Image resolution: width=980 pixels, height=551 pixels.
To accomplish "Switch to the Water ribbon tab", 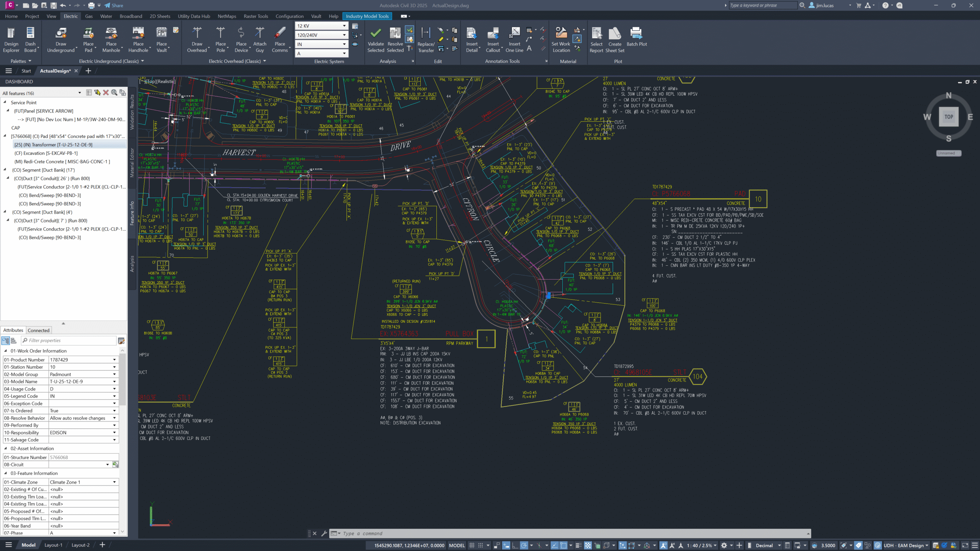I will (x=106, y=16).
